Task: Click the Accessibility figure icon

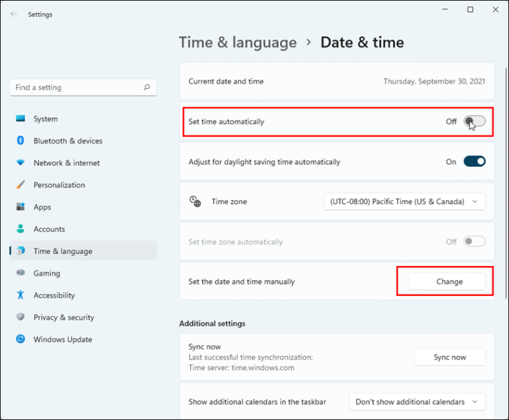Action: 21,295
